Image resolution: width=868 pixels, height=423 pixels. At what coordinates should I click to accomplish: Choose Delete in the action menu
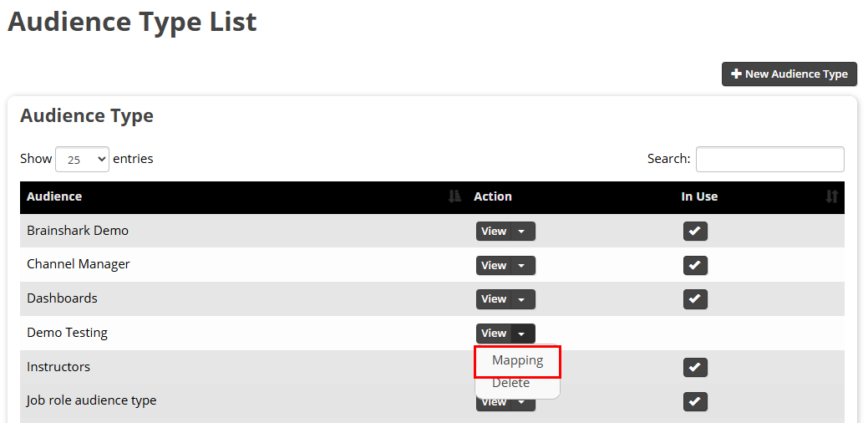(x=510, y=383)
